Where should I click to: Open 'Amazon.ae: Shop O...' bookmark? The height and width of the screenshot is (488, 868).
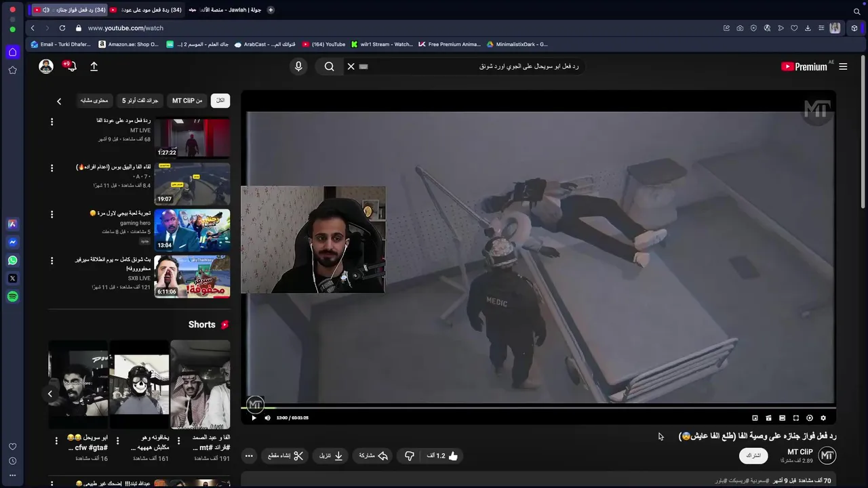[128, 44]
